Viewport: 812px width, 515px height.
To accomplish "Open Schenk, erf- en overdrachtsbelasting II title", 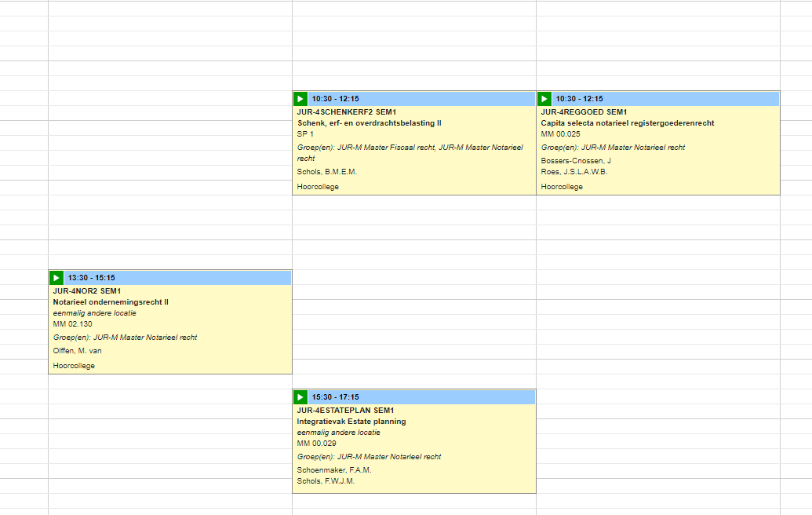I will (369, 123).
